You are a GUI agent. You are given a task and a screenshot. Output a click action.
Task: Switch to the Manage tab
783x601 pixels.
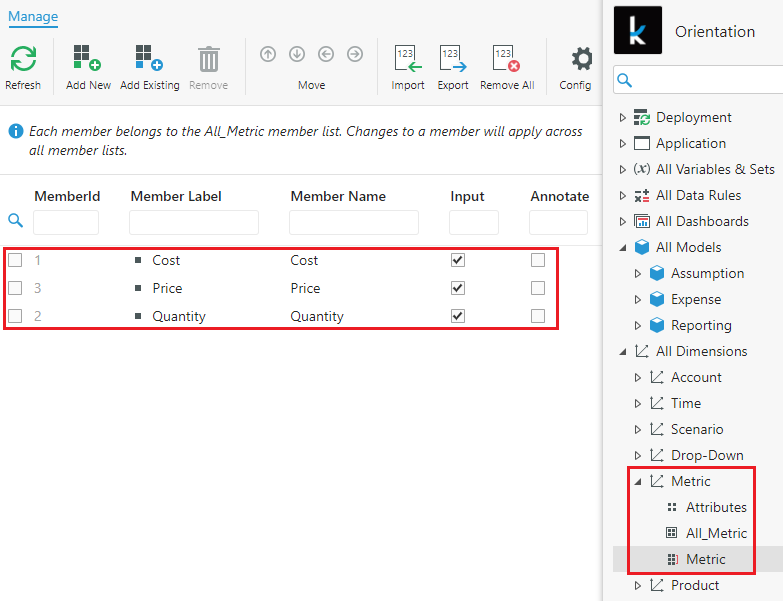coord(33,16)
